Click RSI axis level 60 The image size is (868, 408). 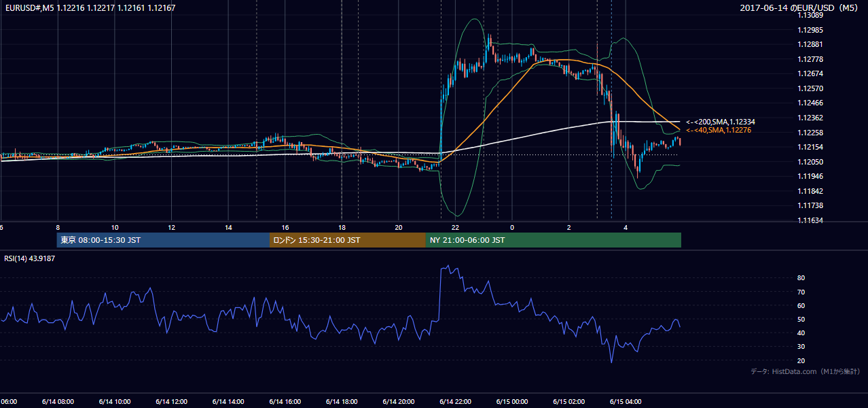click(801, 305)
